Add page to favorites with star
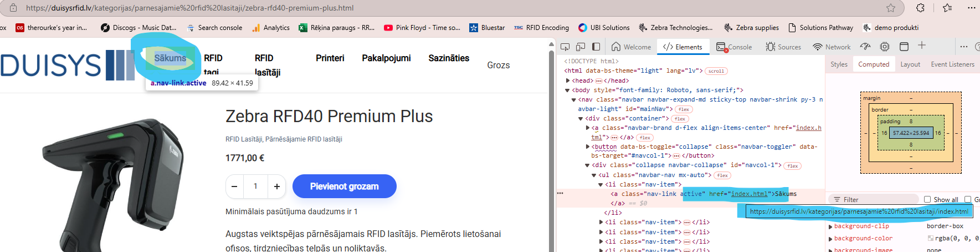This screenshot has height=252, width=980. [x=891, y=8]
